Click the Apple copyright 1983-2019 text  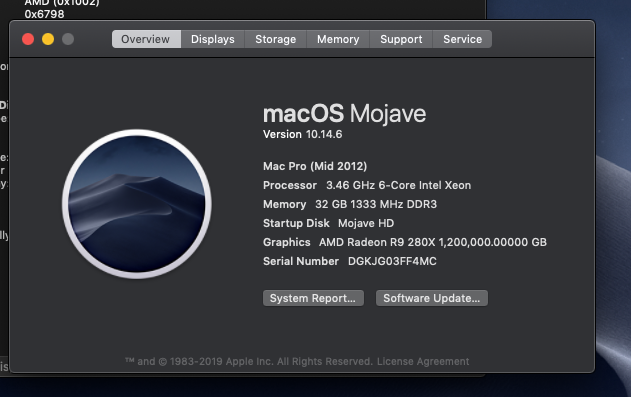(x=249, y=361)
